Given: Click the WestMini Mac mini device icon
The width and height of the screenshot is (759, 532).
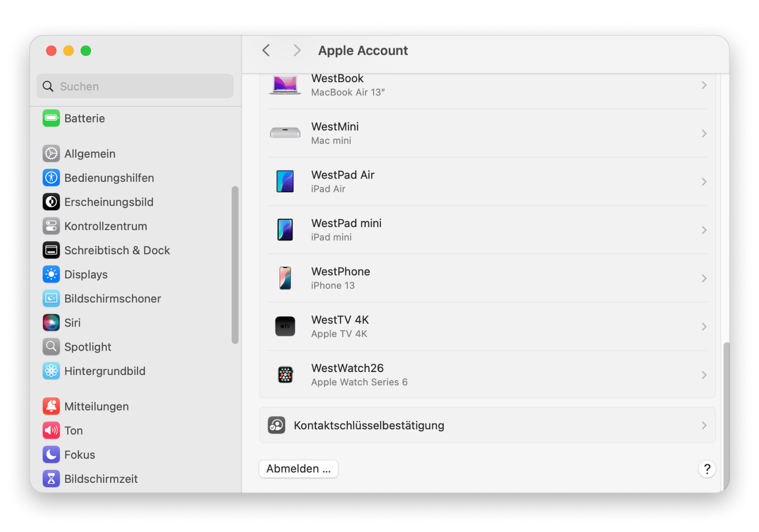Looking at the screenshot, I should [285, 133].
